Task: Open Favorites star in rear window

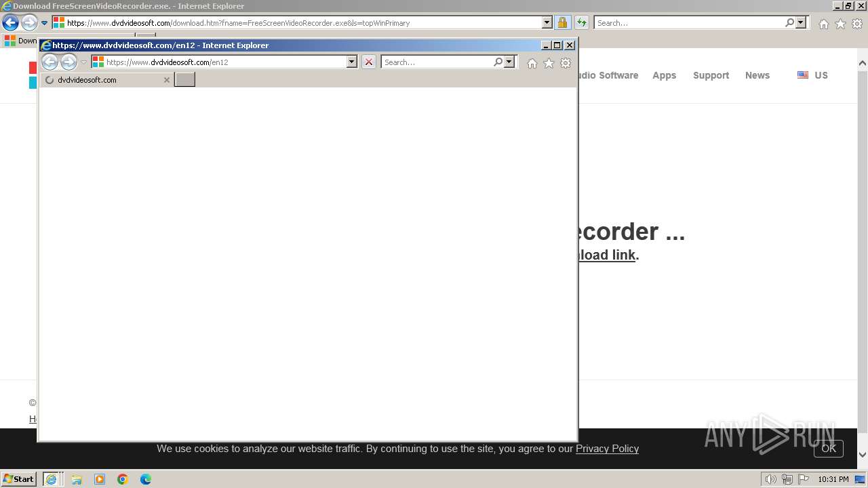Action: [x=840, y=24]
